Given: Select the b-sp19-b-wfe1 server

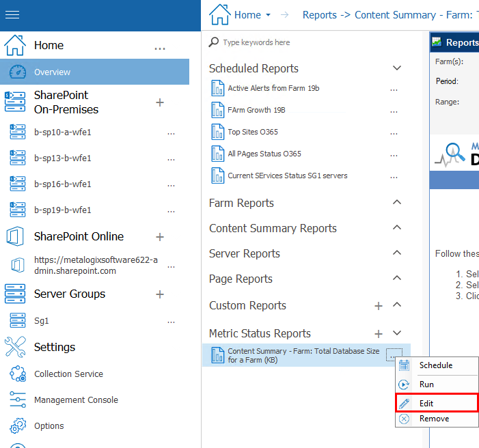Looking at the screenshot, I should click(x=62, y=210).
